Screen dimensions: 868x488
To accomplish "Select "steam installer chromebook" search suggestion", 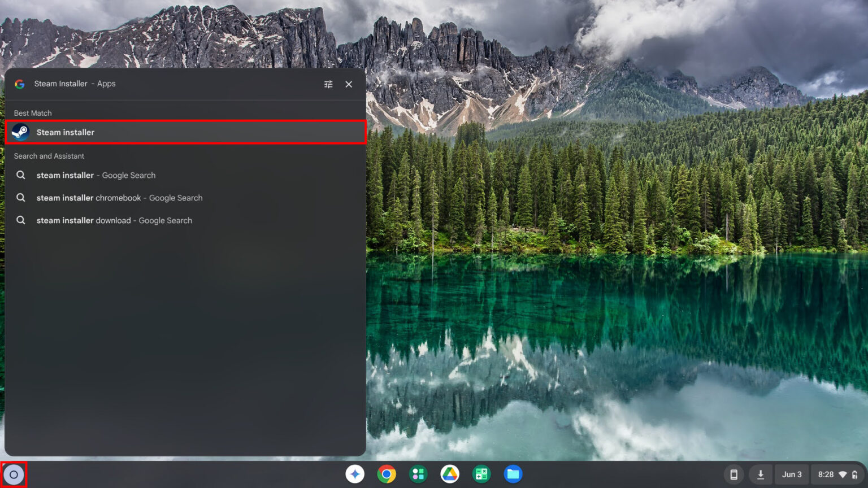I will tap(185, 198).
